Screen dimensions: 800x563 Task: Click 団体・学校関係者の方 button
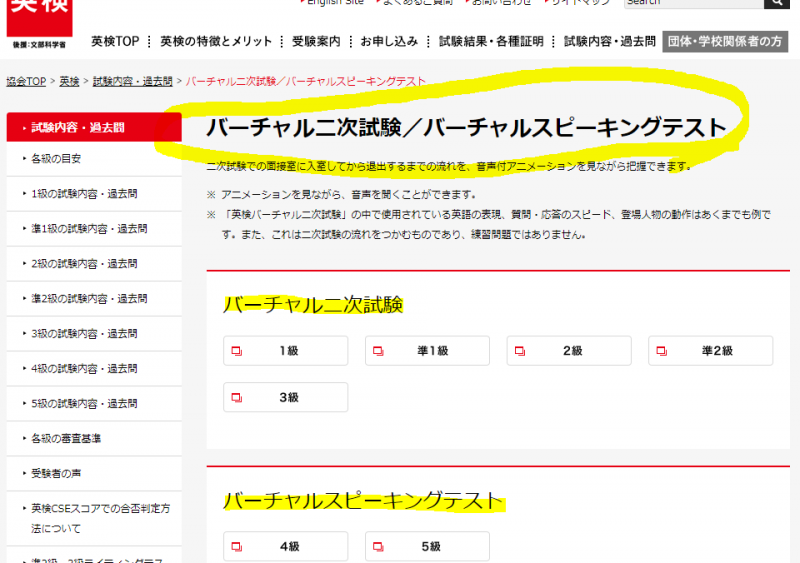(x=725, y=41)
